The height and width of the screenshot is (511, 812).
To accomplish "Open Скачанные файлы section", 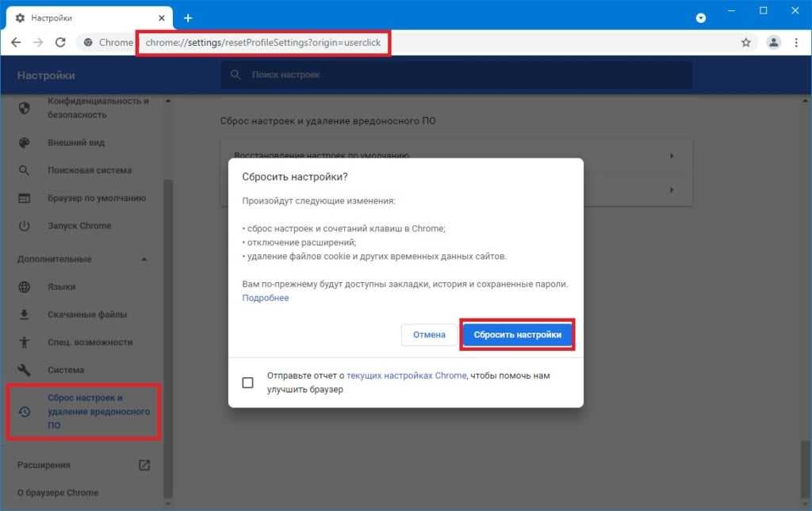I will coord(87,315).
